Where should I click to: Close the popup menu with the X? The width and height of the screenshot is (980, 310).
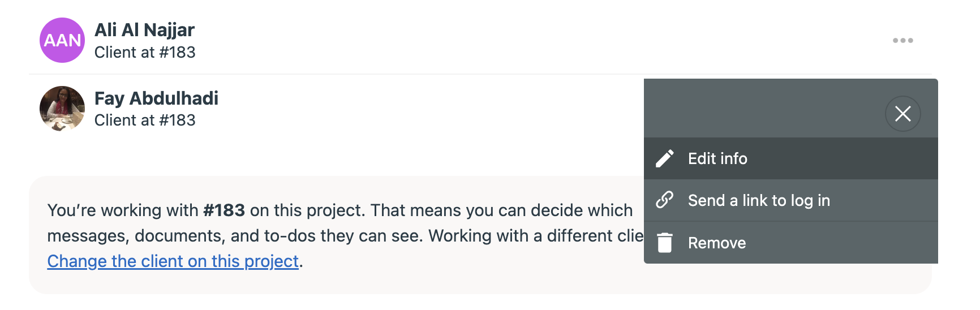[x=902, y=114]
